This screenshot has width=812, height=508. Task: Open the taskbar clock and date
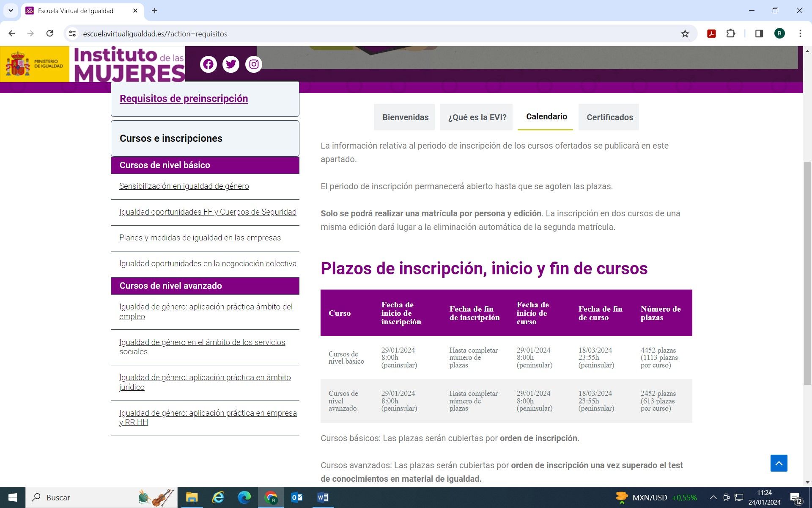(x=764, y=497)
